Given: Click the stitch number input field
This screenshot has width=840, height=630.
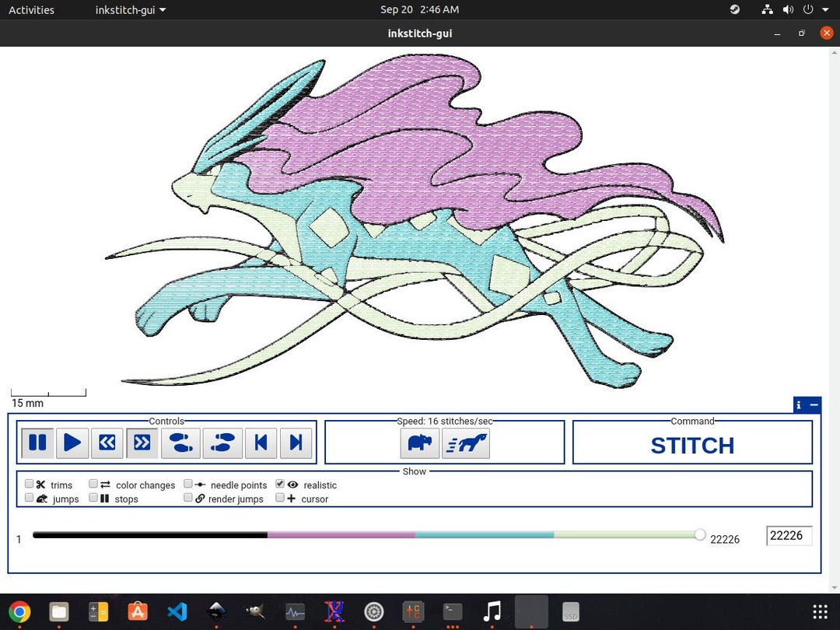Looking at the screenshot, I should [789, 536].
